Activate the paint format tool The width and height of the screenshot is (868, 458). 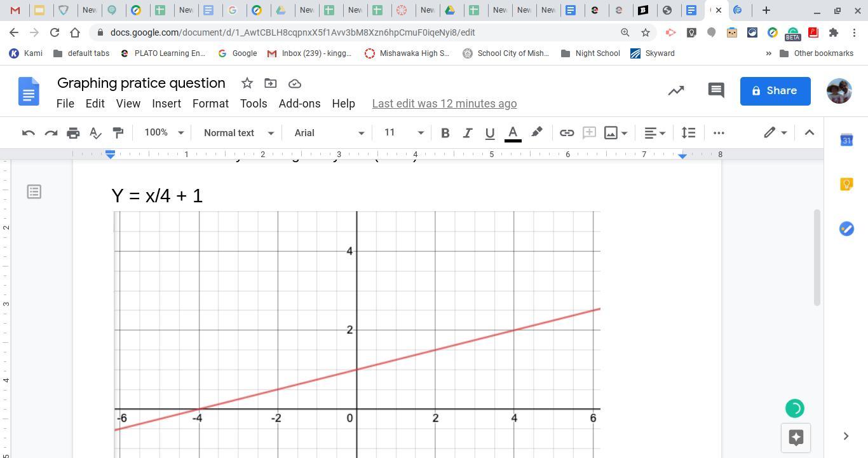pyautogui.click(x=118, y=133)
